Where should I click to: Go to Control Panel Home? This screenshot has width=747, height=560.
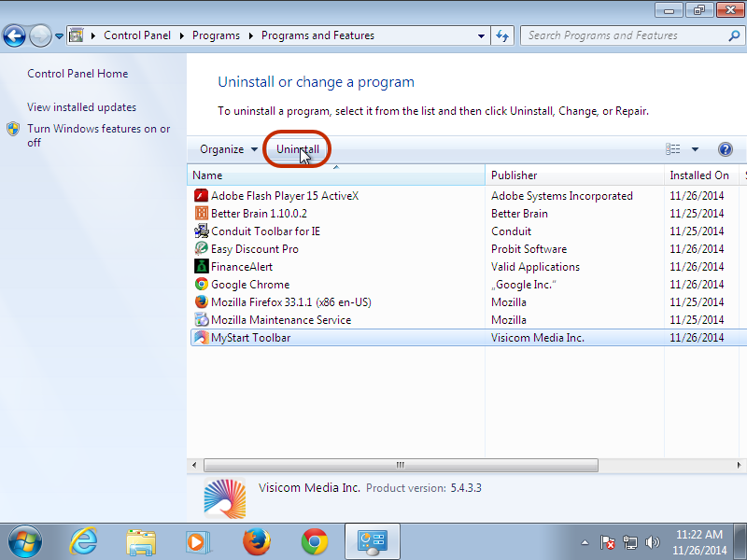pos(78,74)
